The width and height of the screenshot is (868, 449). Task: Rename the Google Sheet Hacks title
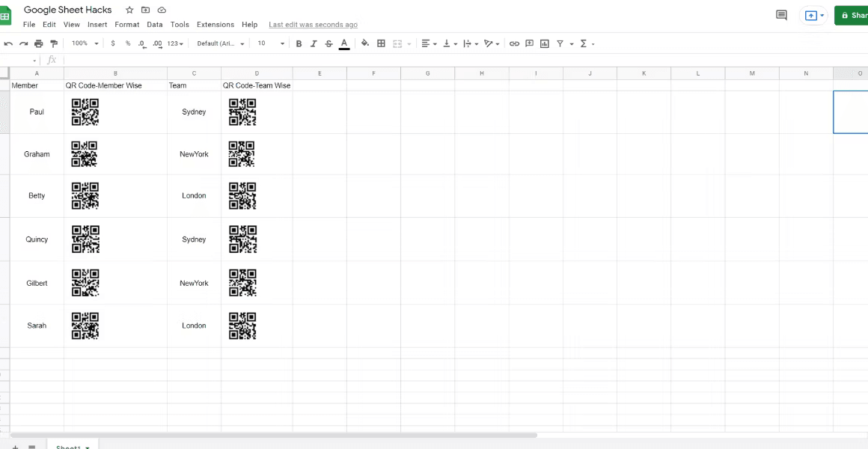pos(68,10)
